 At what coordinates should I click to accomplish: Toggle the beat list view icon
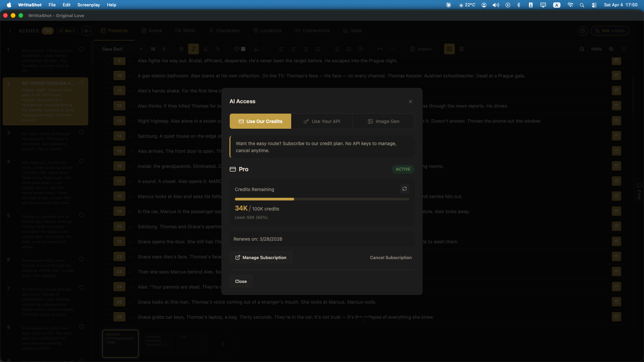(x=449, y=49)
